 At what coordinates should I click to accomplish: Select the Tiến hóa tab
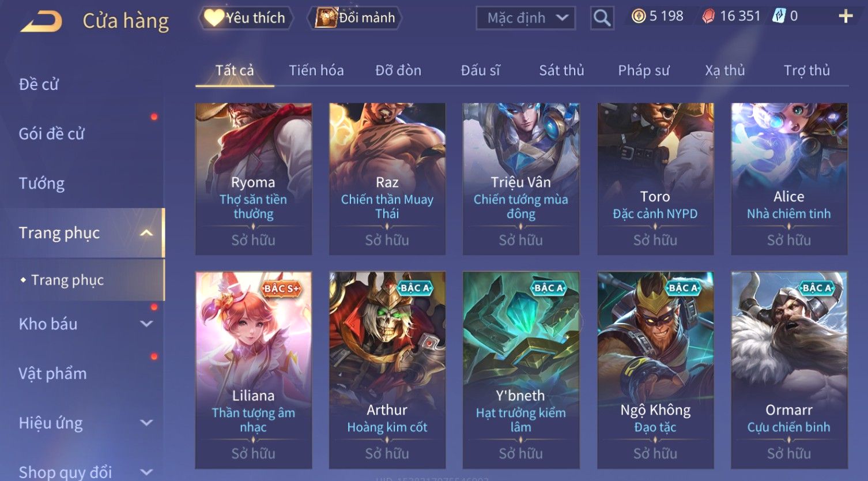316,70
